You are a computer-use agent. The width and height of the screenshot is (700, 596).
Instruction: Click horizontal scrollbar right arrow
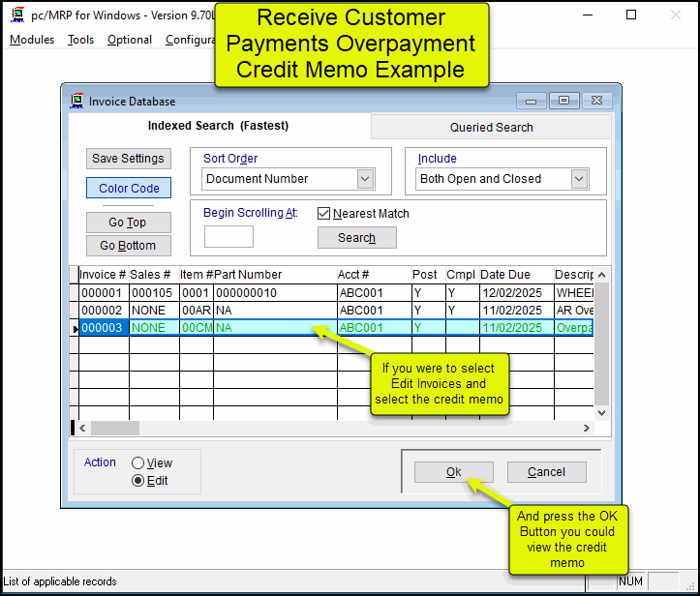pos(587,428)
